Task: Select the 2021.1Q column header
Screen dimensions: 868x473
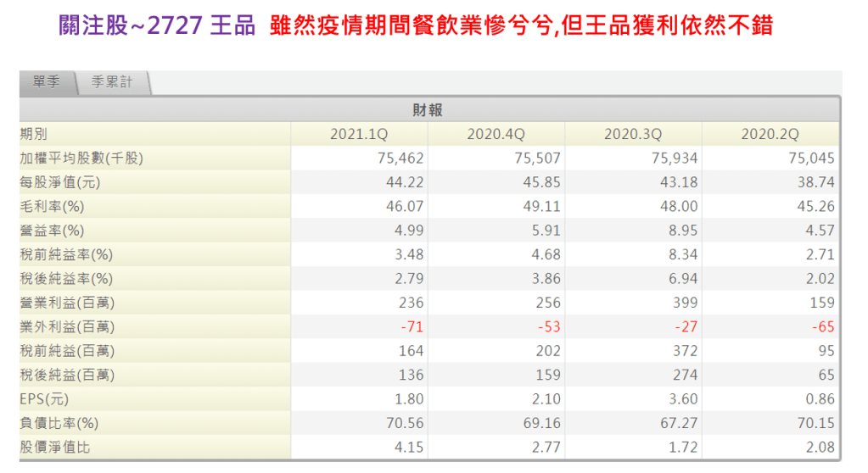Action: (x=359, y=134)
